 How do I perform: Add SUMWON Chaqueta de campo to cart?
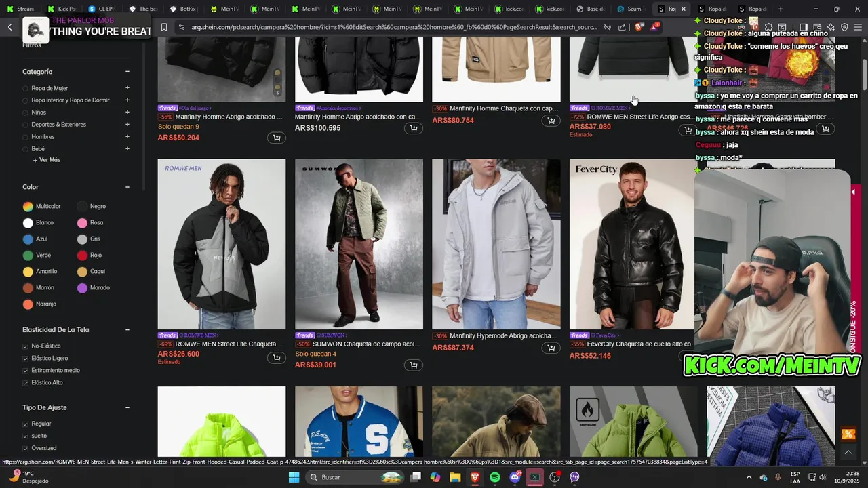(x=414, y=365)
